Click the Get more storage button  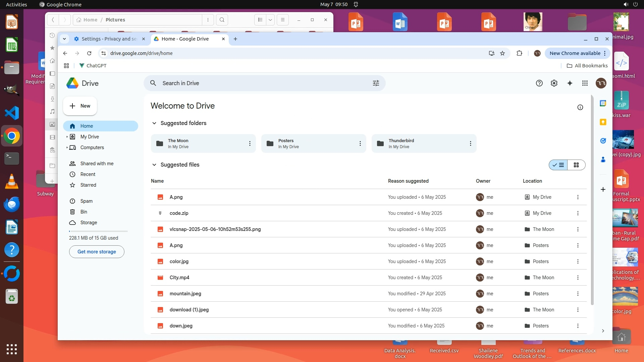click(97, 252)
